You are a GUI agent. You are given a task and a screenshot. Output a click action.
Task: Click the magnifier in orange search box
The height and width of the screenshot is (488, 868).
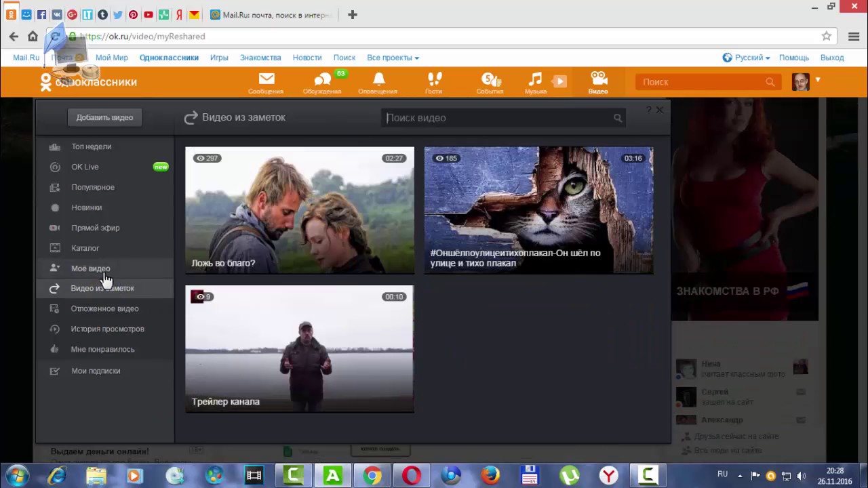point(770,82)
